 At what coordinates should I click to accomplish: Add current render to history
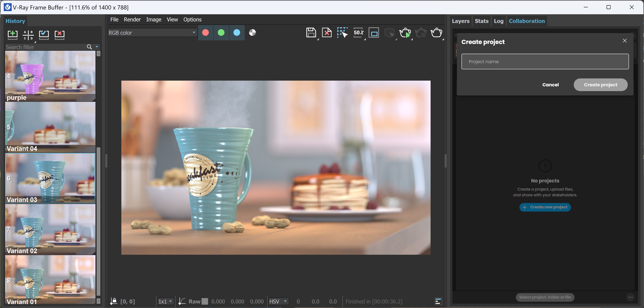pos(12,35)
